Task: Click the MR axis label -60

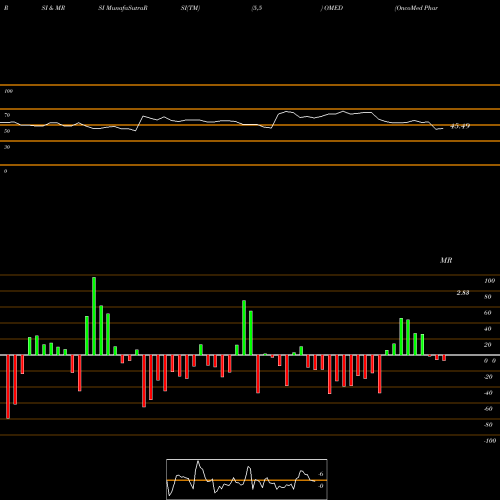Action: coord(488,409)
